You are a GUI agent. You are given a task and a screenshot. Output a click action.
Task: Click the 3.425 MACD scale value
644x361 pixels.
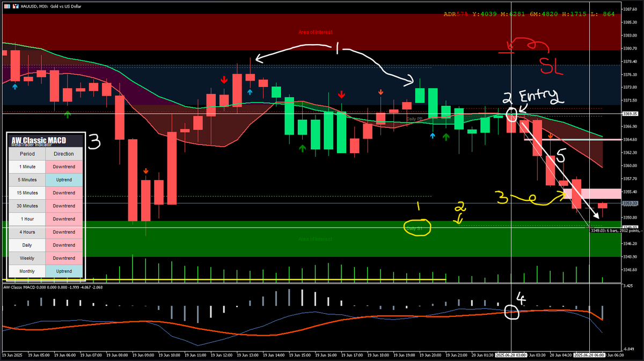click(x=629, y=286)
